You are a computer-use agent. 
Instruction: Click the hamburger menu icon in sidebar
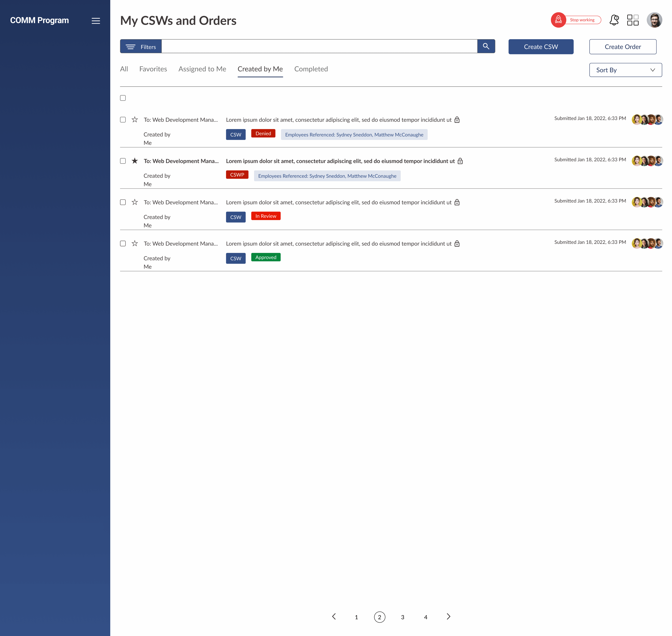coord(96,21)
